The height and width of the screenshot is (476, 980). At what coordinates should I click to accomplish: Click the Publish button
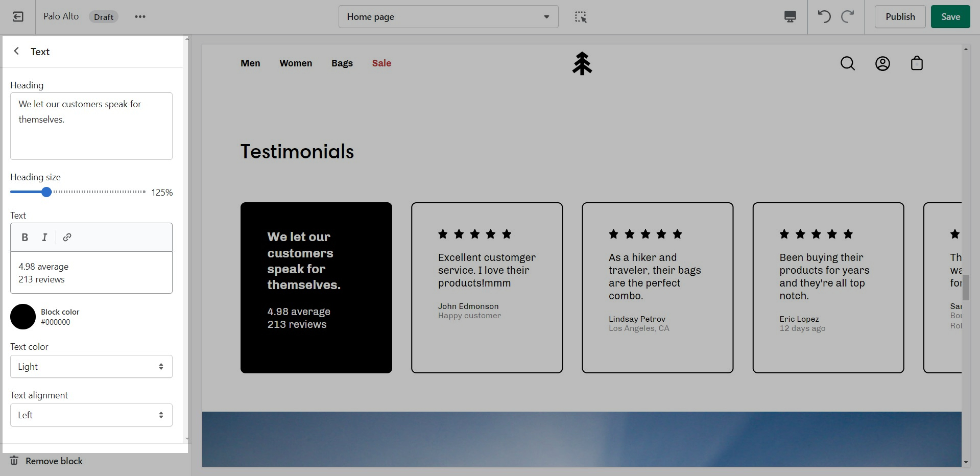coord(900,17)
